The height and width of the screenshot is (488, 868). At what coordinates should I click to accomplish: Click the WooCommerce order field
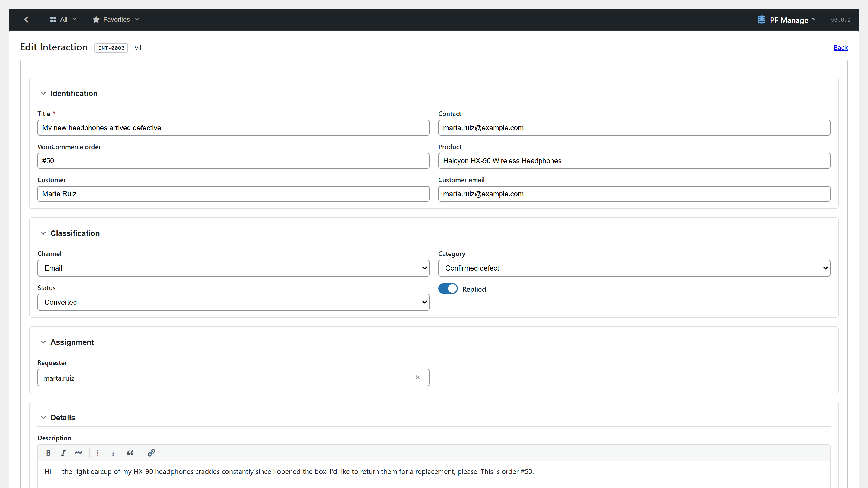tap(233, 161)
